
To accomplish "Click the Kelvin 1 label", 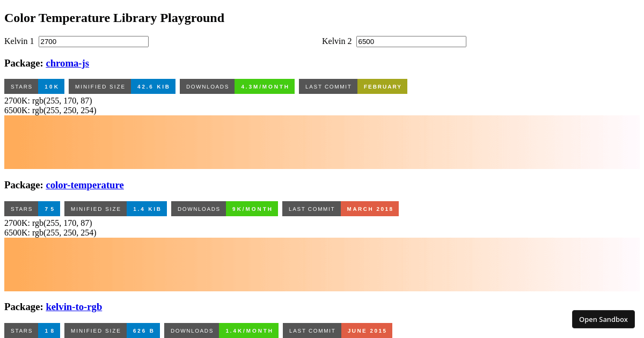I will tap(19, 41).
